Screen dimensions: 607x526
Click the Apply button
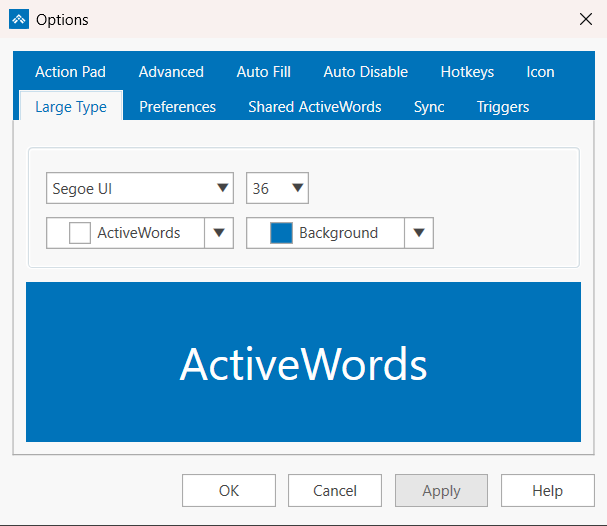(441, 490)
